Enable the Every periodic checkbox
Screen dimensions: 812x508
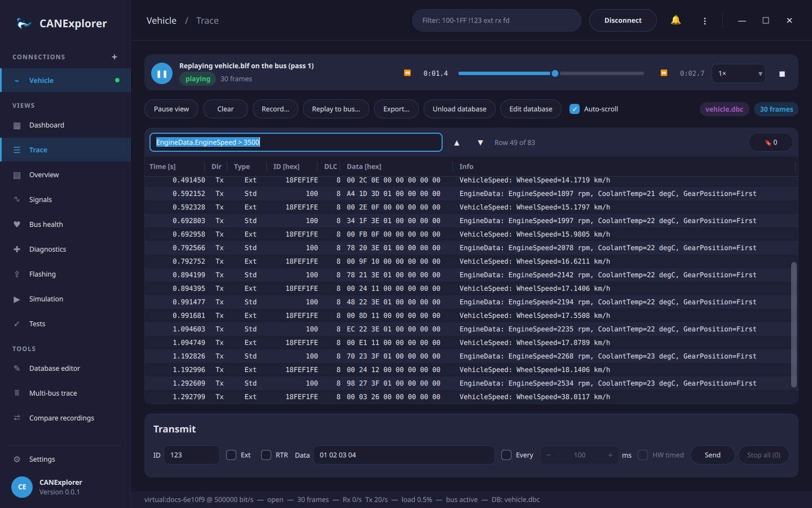click(506, 455)
